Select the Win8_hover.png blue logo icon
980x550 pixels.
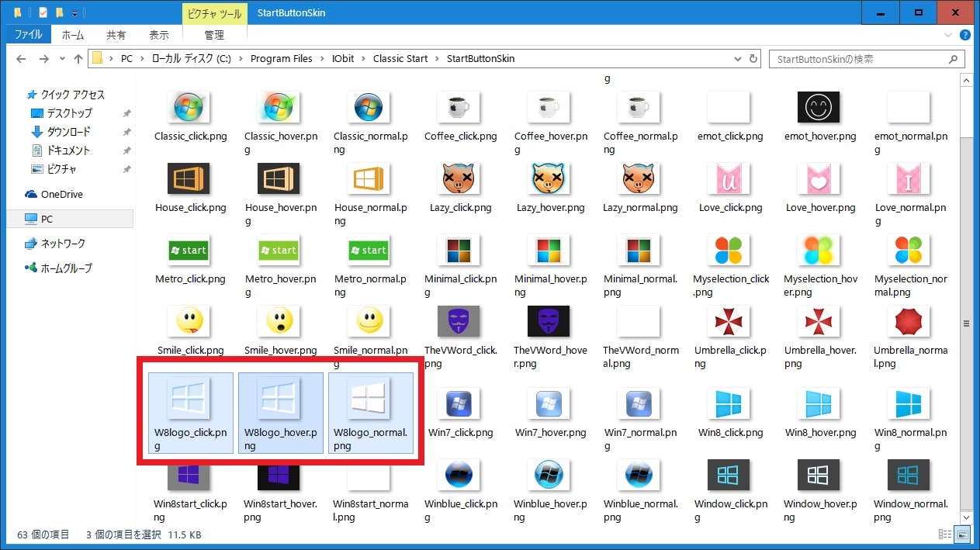pos(819,405)
